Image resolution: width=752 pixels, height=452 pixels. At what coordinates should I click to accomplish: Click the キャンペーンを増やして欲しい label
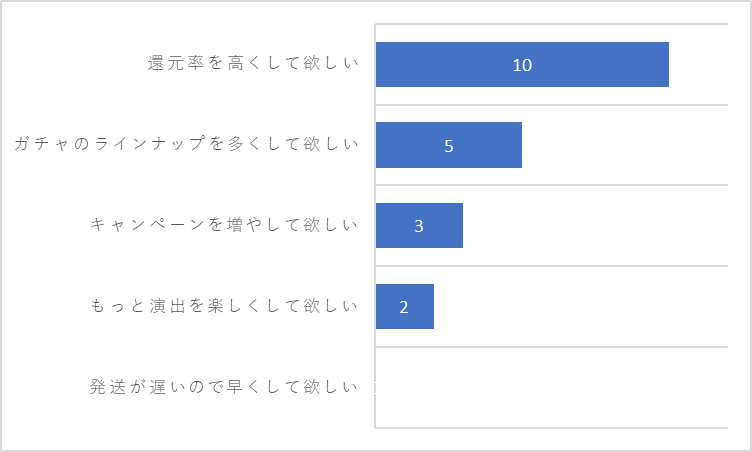[x=224, y=225]
